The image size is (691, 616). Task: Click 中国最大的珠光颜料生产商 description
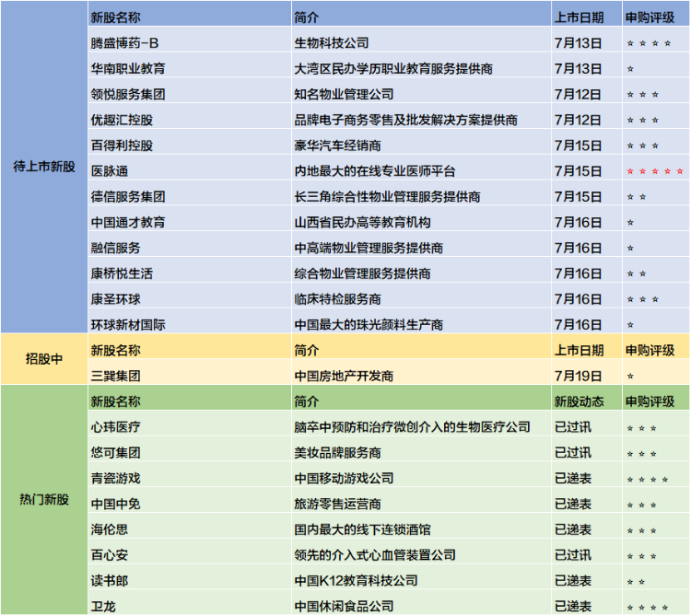[369, 324]
